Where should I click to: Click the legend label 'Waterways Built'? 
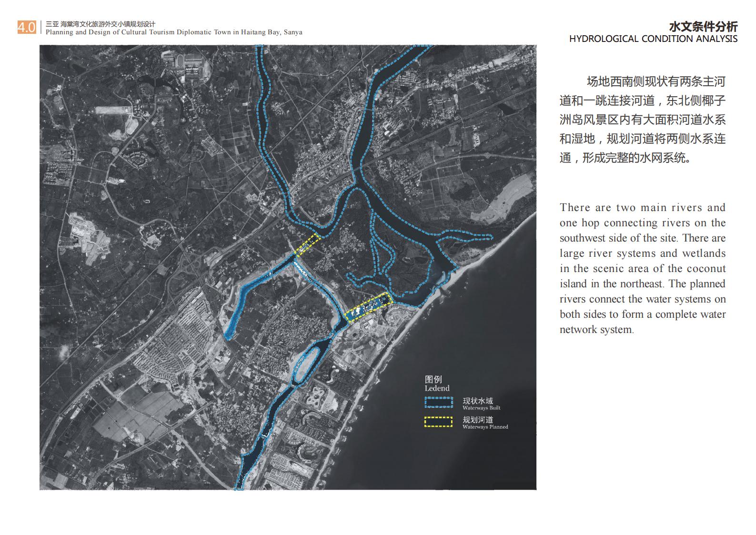tap(482, 408)
